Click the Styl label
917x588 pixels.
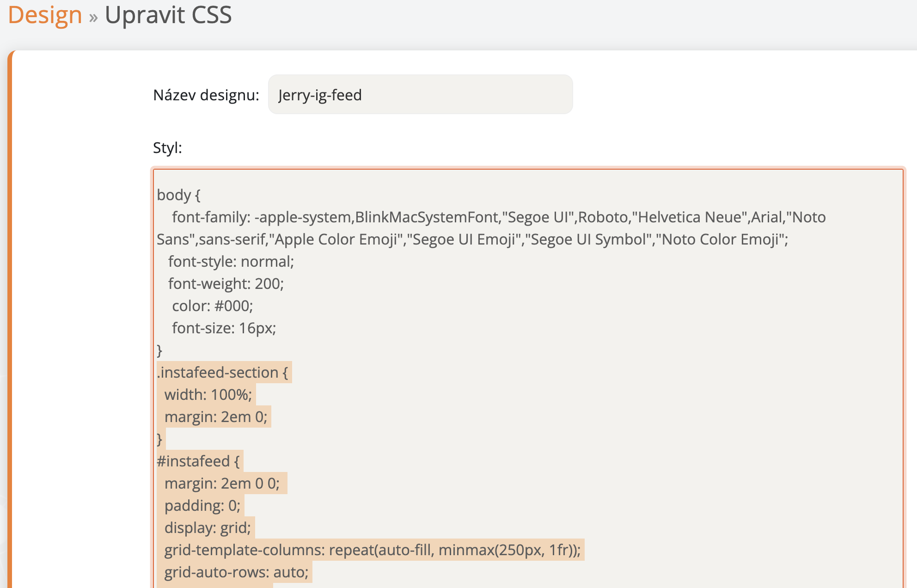167,148
